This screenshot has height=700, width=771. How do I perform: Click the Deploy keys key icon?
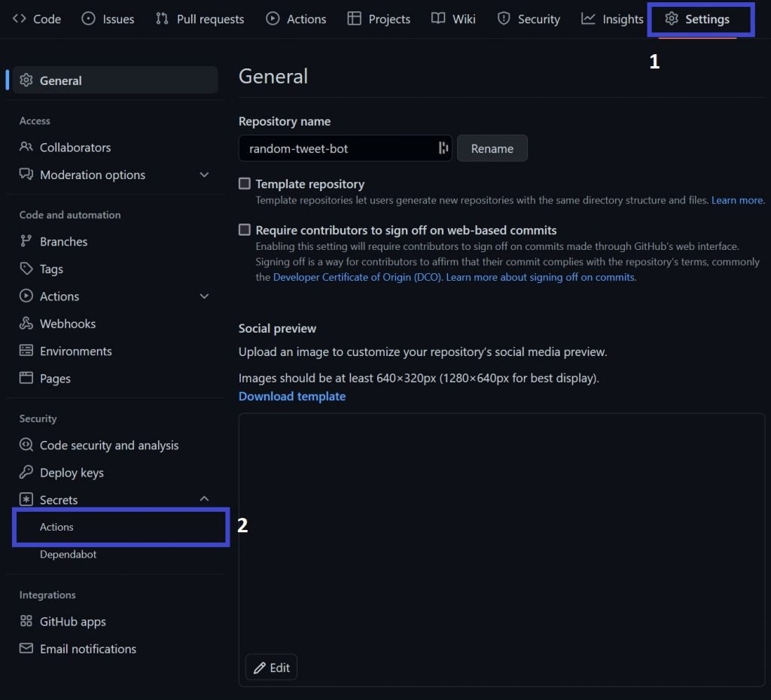tap(26, 473)
